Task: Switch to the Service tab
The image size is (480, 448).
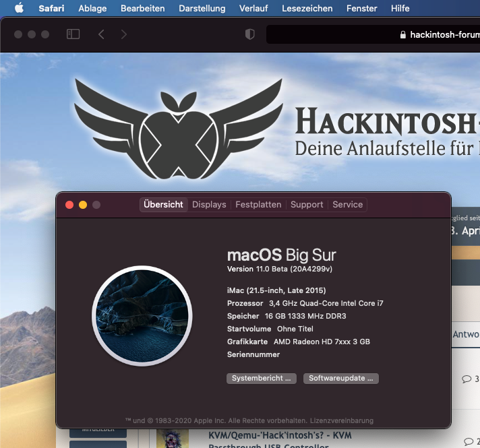Action: point(347,204)
